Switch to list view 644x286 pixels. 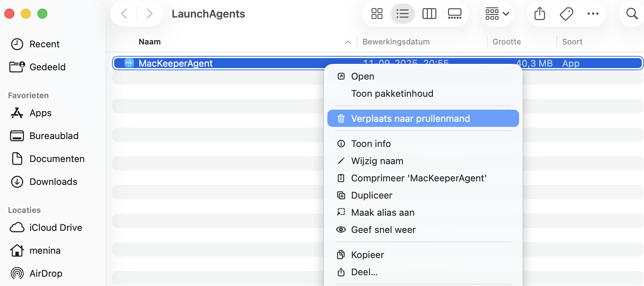402,14
